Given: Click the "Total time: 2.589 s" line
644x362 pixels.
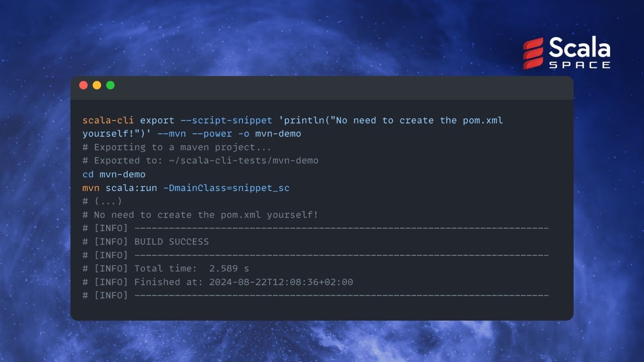Looking at the screenshot, I should (x=191, y=268).
